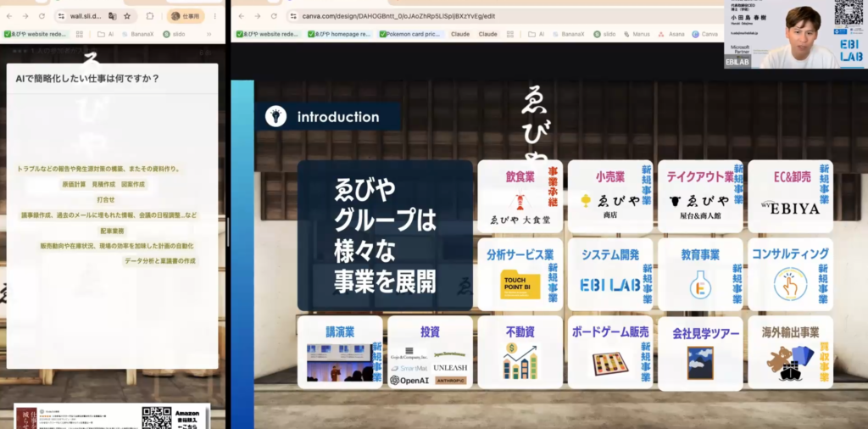Click the response 打合せ
This screenshot has width=868, height=429.
(106, 199)
